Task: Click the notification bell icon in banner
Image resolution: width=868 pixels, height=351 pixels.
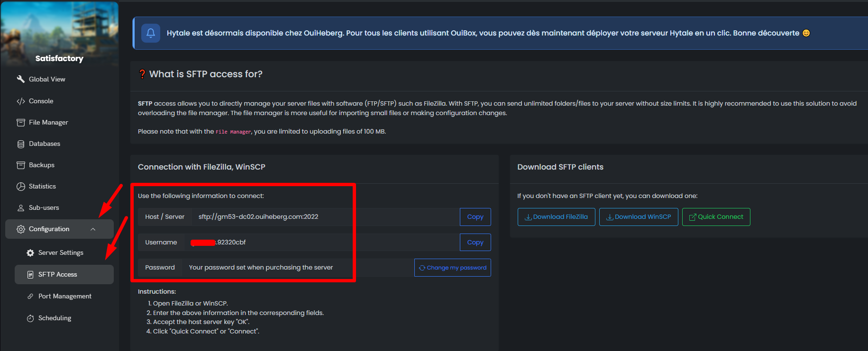Action: click(x=151, y=33)
